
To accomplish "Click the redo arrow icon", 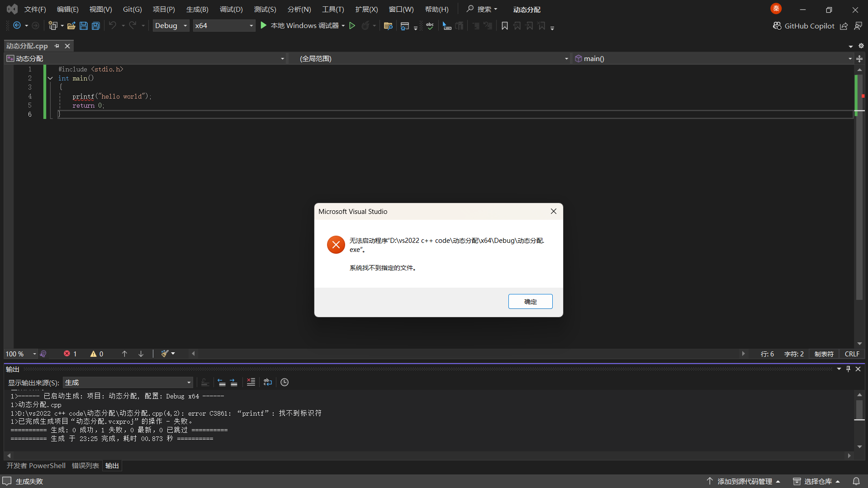I will (133, 26).
